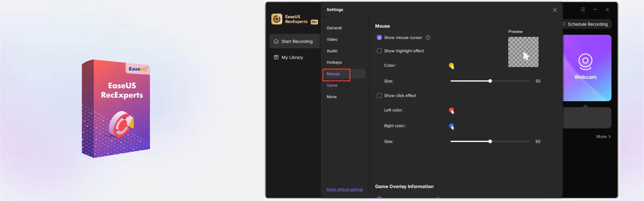Switch to Audio settings tab

pos(332,51)
